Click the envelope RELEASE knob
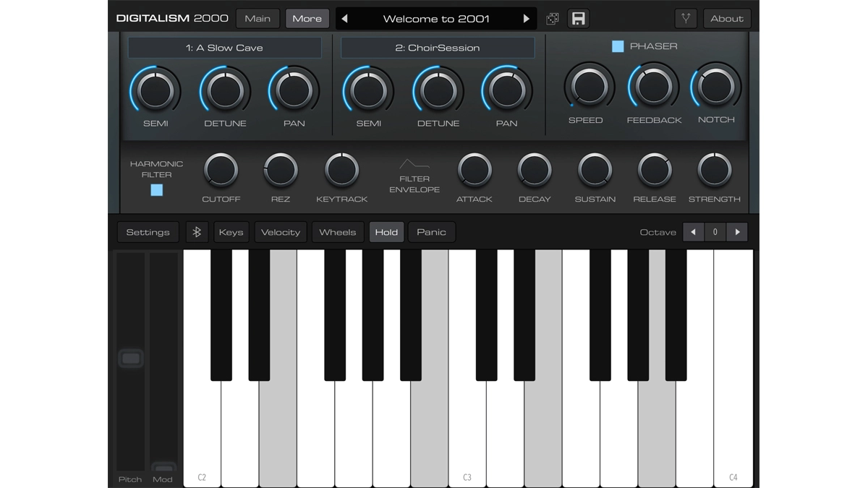This screenshot has width=868, height=488. click(x=655, y=171)
